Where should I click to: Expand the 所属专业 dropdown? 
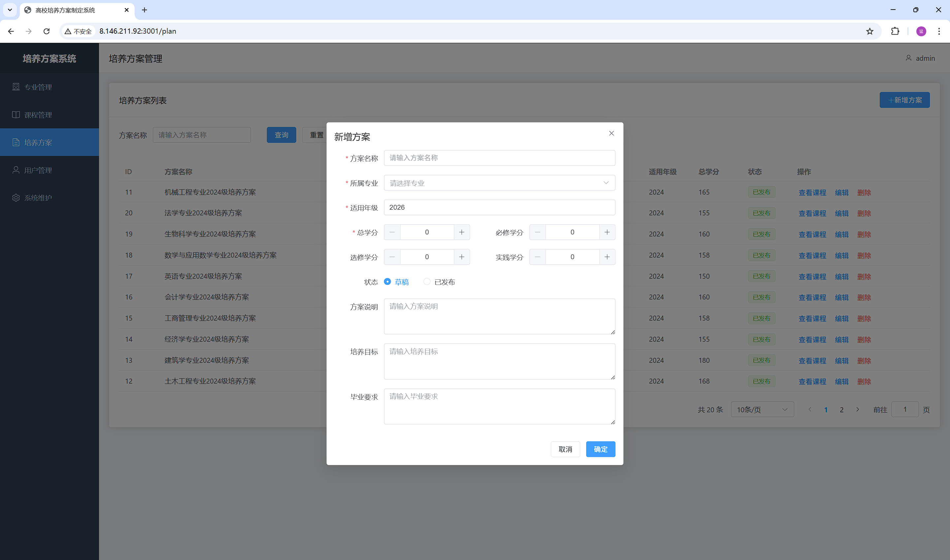coord(499,183)
